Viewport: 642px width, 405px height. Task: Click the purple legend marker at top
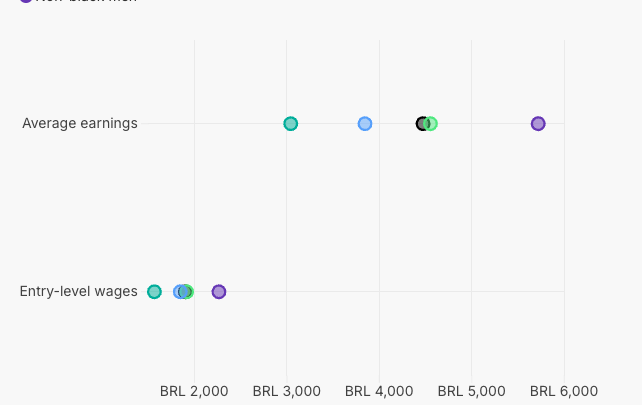[26, 1]
